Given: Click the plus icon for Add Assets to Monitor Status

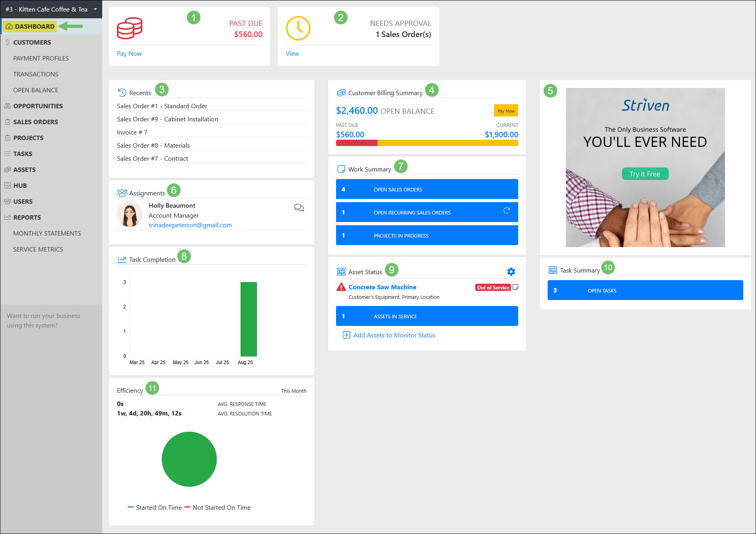Looking at the screenshot, I should 346,335.
